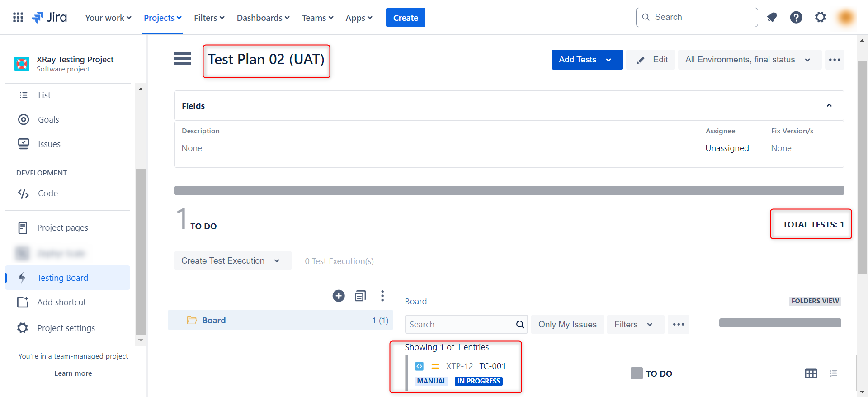Toggle the FOLDERS VIEW label
This screenshot has height=397, width=868.
pyautogui.click(x=815, y=301)
